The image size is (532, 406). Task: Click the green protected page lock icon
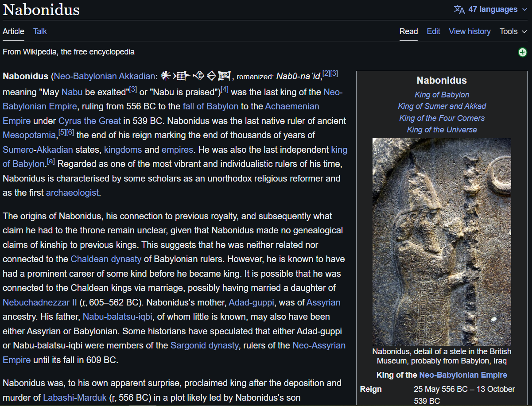[523, 52]
